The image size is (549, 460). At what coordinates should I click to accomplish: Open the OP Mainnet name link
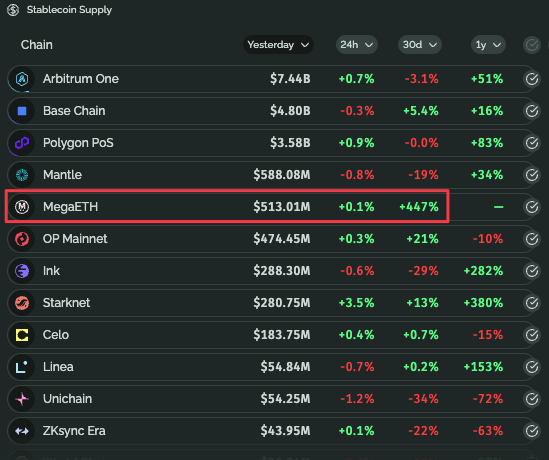(x=75, y=239)
